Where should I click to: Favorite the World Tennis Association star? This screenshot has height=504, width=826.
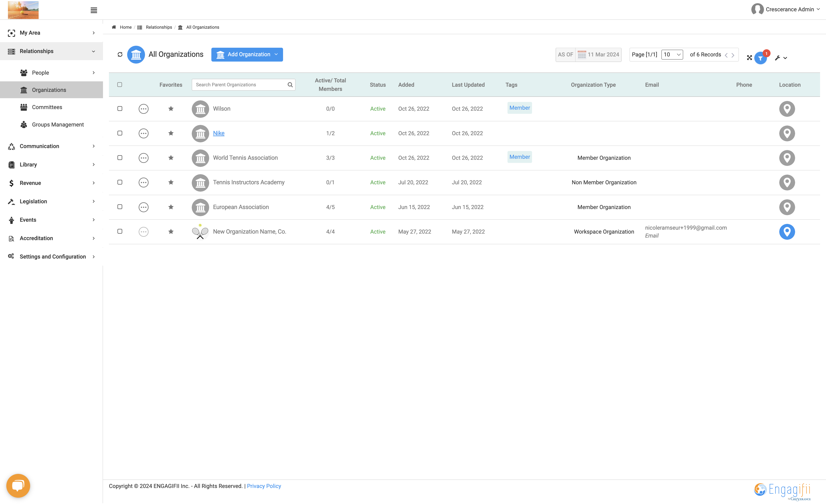point(171,158)
